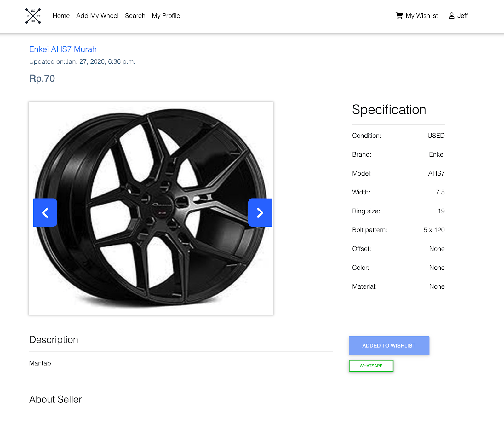Contact the seller via WhatsApp button

tap(371, 366)
